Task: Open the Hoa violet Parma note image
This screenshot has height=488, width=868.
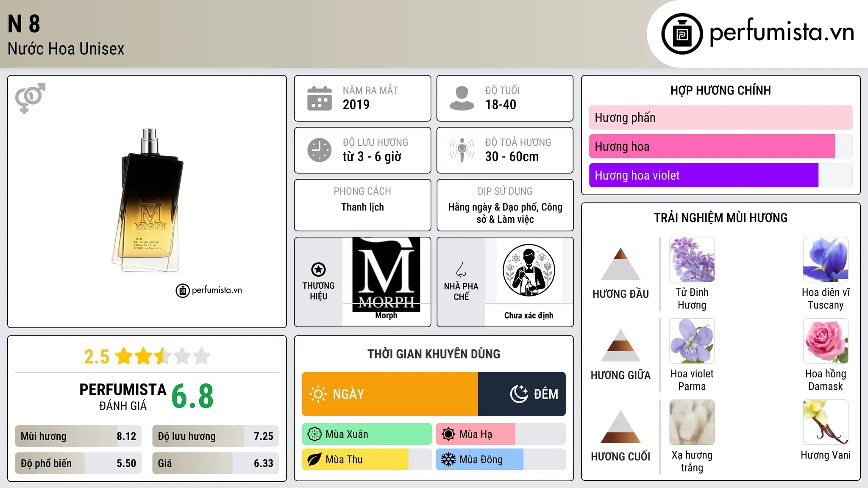Action: coord(692,341)
